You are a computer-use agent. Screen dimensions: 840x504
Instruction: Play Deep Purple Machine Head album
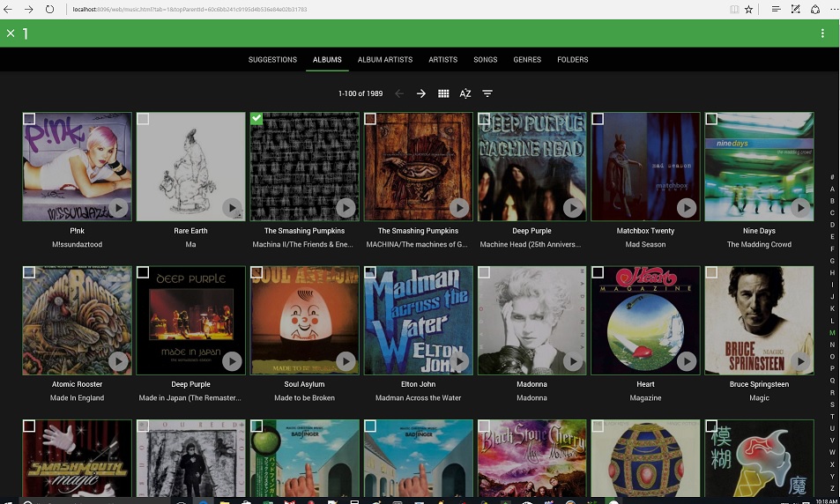click(573, 208)
